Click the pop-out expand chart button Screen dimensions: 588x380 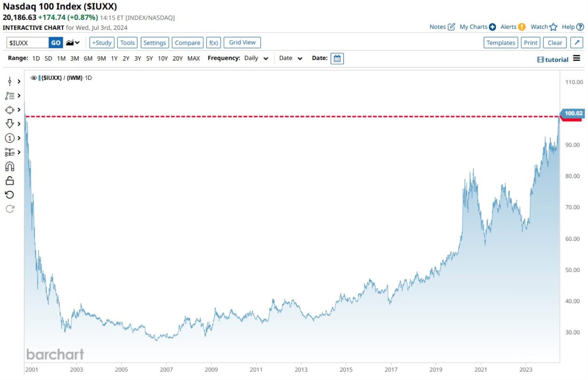click(x=577, y=43)
